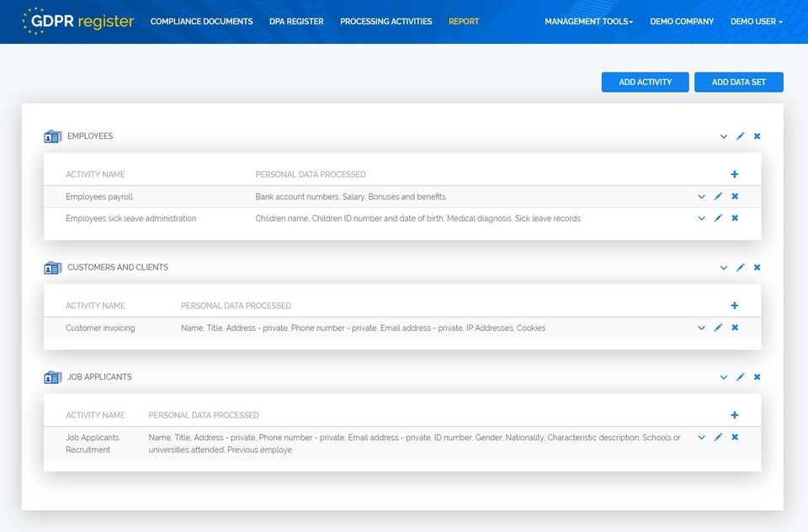Open Processing Activities page
The image size is (808, 532).
(x=386, y=22)
